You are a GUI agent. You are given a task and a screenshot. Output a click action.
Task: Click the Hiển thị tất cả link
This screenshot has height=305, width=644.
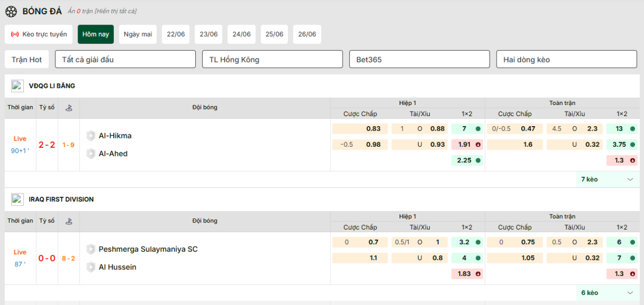(x=117, y=11)
